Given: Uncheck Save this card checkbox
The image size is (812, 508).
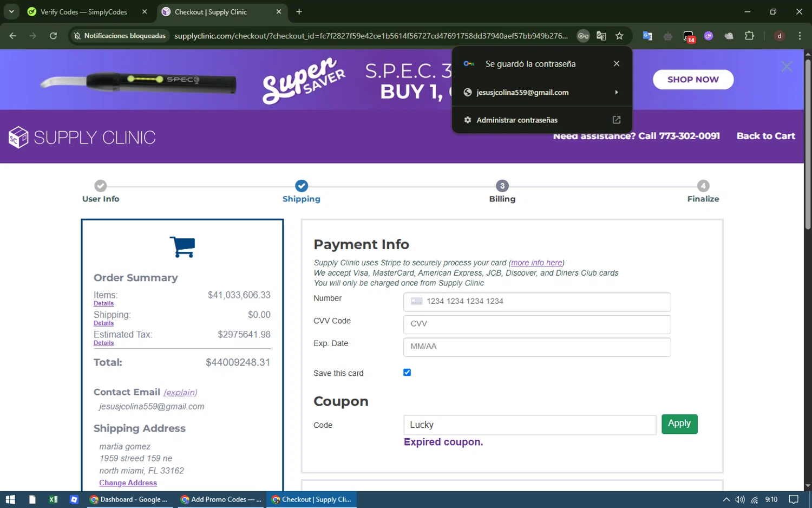Looking at the screenshot, I should point(407,372).
